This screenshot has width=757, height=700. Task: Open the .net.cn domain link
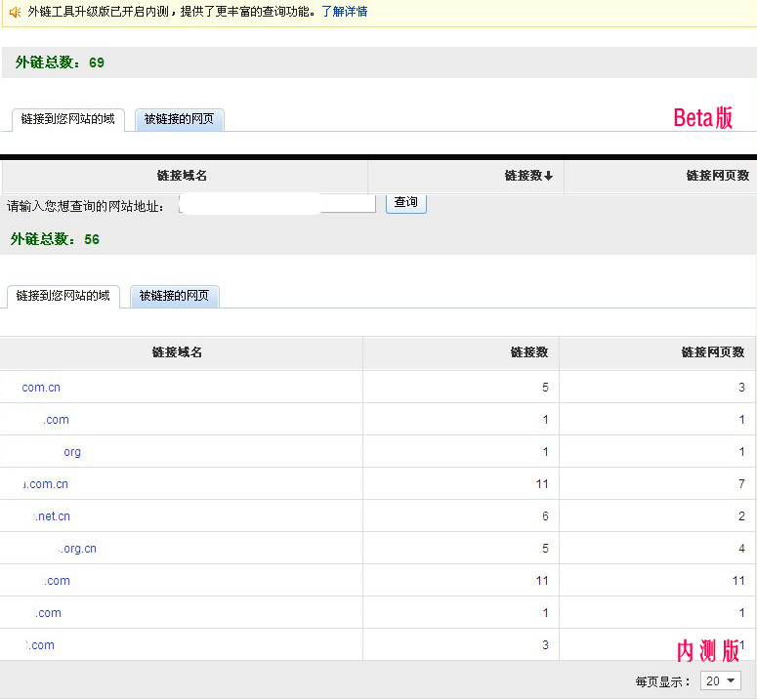click(x=53, y=516)
